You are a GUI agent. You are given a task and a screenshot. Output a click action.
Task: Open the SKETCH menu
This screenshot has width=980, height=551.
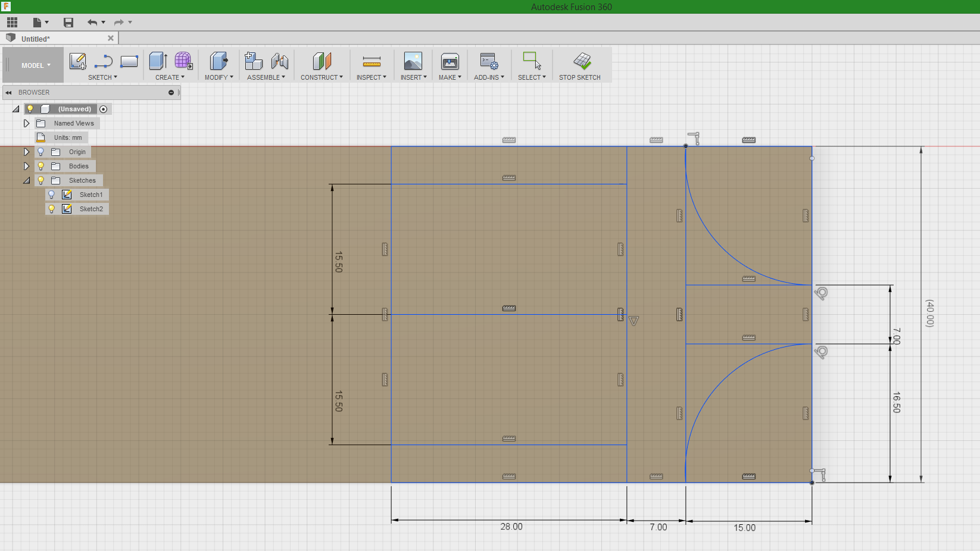(102, 77)
